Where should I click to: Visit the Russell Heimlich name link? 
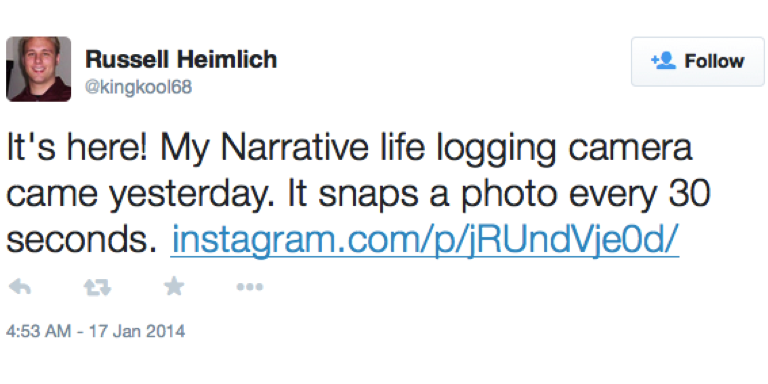pos(181,59)
